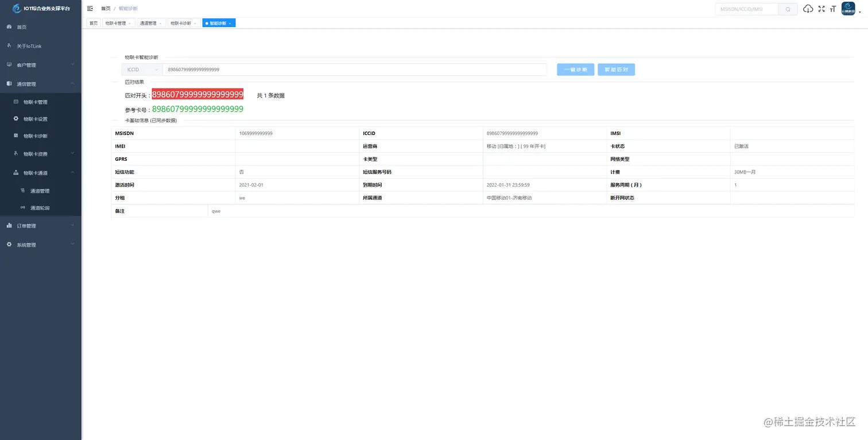
Task: Click the 物联卡设置 gear icon
Action: pyautogui.click(x=16, y=119)
